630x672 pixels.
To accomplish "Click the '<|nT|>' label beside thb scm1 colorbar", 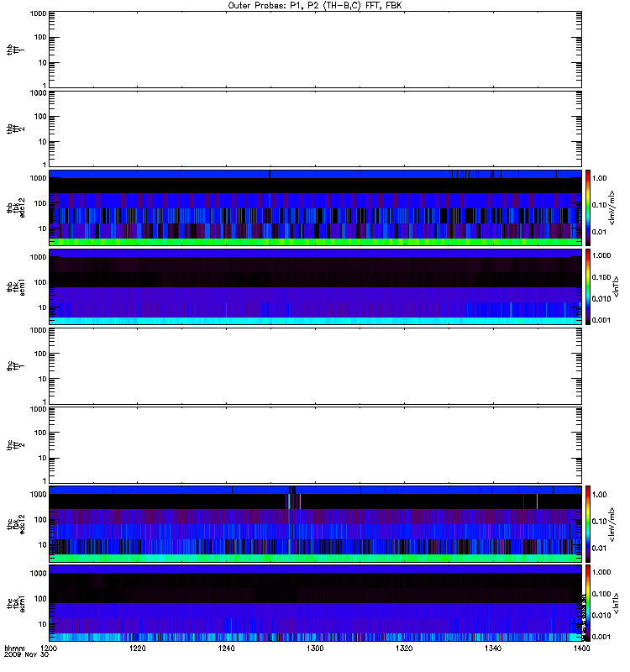I will (616, 286).
